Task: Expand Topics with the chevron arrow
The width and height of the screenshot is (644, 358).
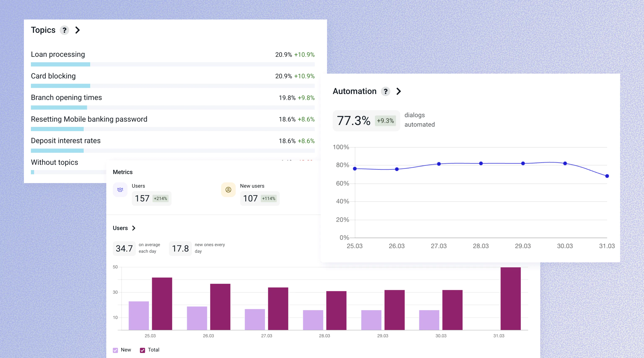Action: pyautogui.click(x=78, y=30)
